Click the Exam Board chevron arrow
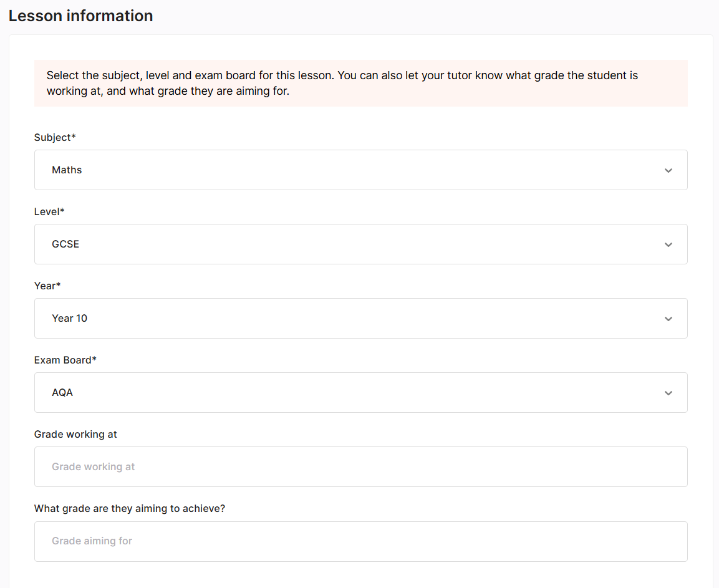This screenshot has height=588, width=719. tap(668, 393)
